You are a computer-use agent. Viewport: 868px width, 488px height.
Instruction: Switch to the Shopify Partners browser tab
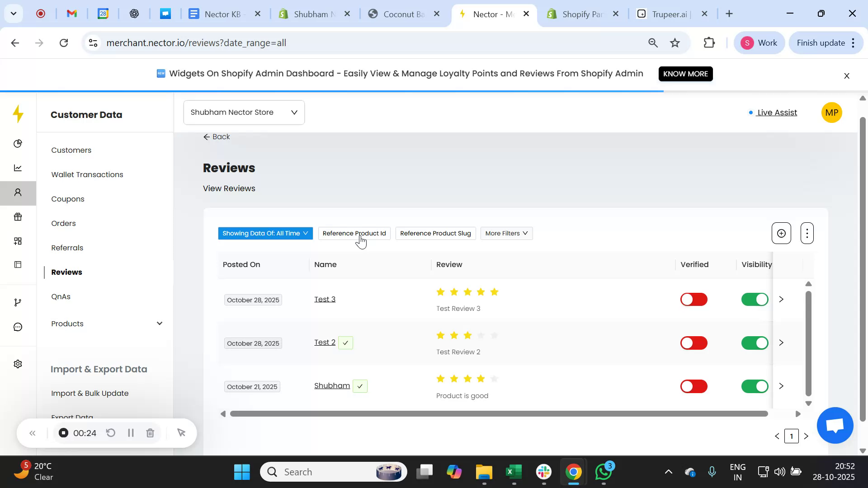tap(580, 14)
